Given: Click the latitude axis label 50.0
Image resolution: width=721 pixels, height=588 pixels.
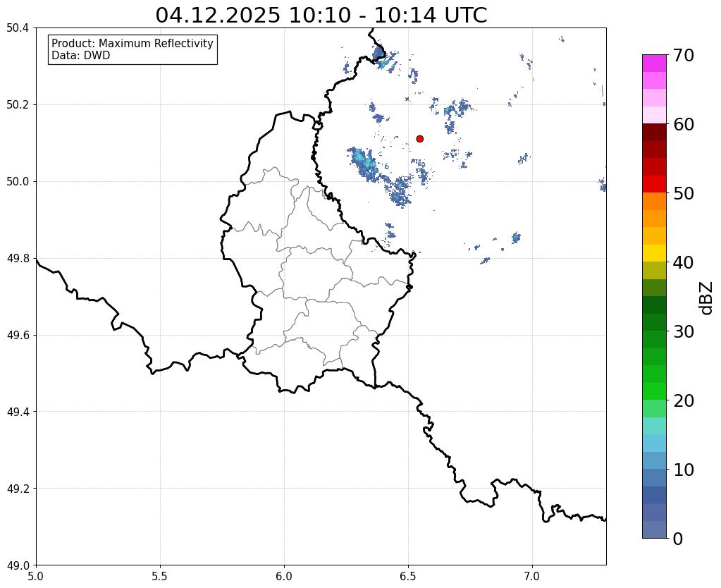Looking at the screenshot, I should click(x=18, y=182).
